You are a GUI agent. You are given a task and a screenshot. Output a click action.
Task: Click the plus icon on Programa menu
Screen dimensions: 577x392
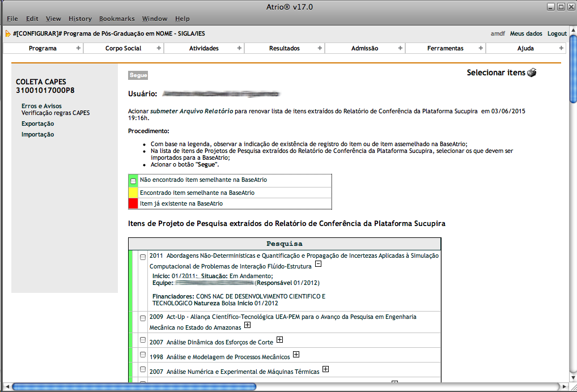(78, 48)
